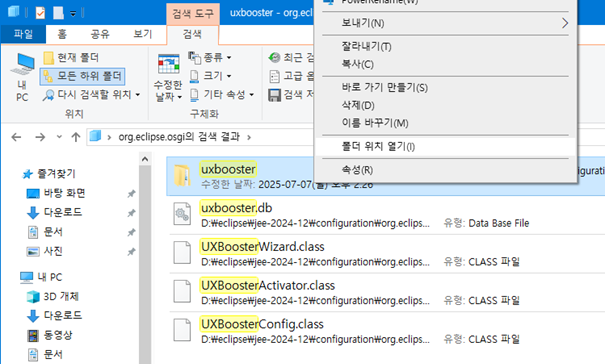Open the Date modified calendar dropdown
The width and height of the screenshot is (605, 364).
(168, 79)
